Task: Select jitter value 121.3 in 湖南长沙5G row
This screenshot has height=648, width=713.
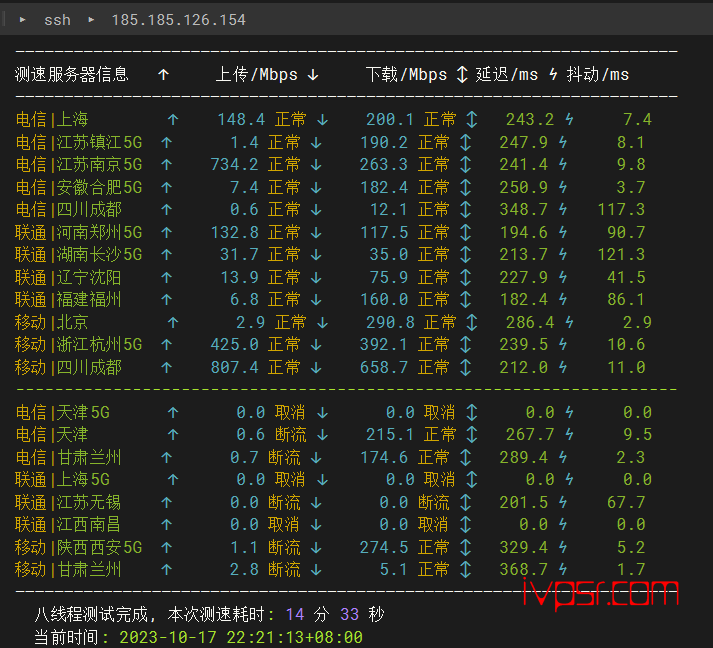Action: pyautogui.click(x=621, y=254)
